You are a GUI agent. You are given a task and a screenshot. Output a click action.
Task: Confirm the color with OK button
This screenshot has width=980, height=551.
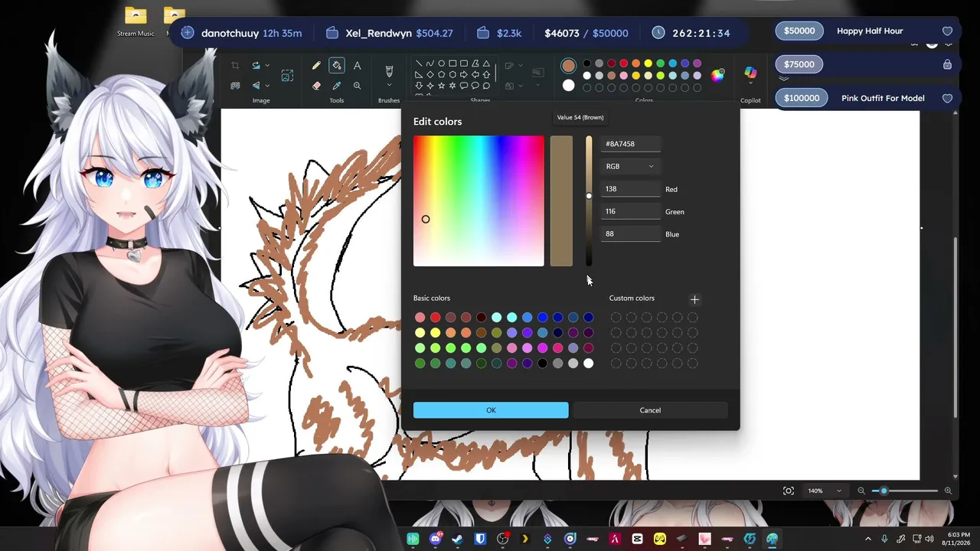(x=491, y=410)
